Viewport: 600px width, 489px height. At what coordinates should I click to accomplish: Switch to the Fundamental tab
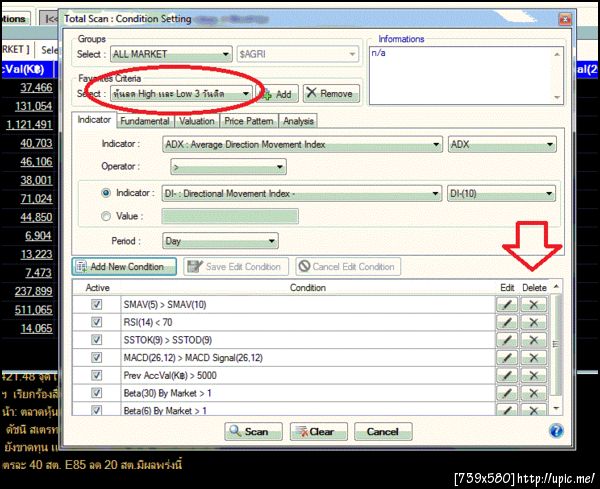coord(145,121)
